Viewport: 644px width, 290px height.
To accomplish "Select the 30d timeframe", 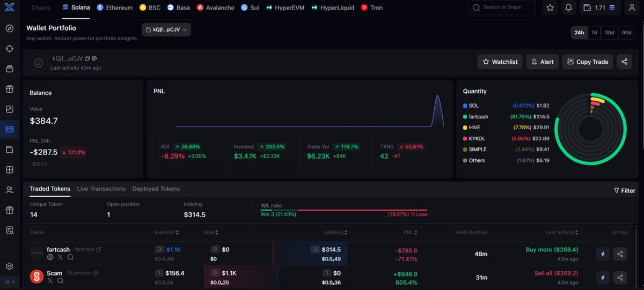I will pos(610,32).
